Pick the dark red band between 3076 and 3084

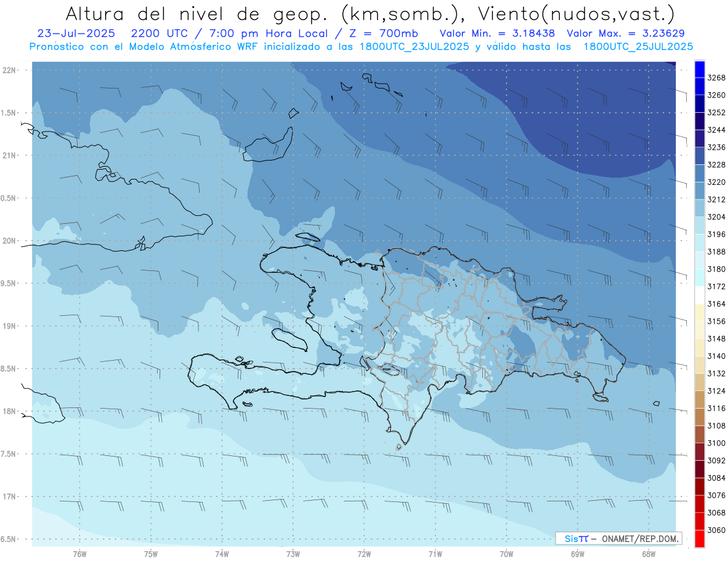pos(699,486)
